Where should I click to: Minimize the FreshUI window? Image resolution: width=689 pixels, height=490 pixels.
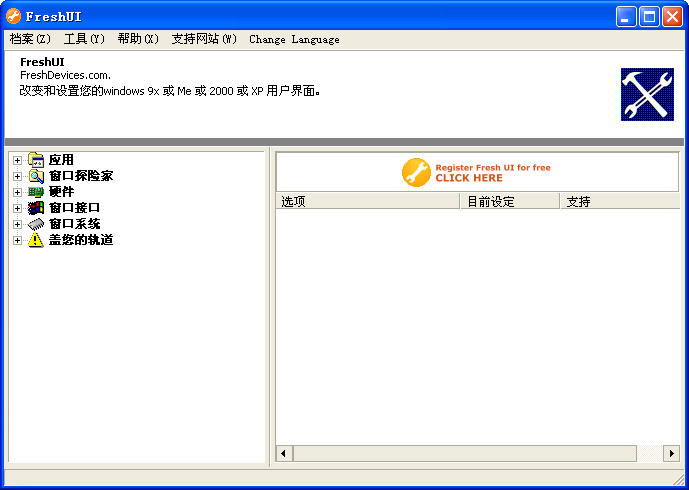[x=626, y=17]
